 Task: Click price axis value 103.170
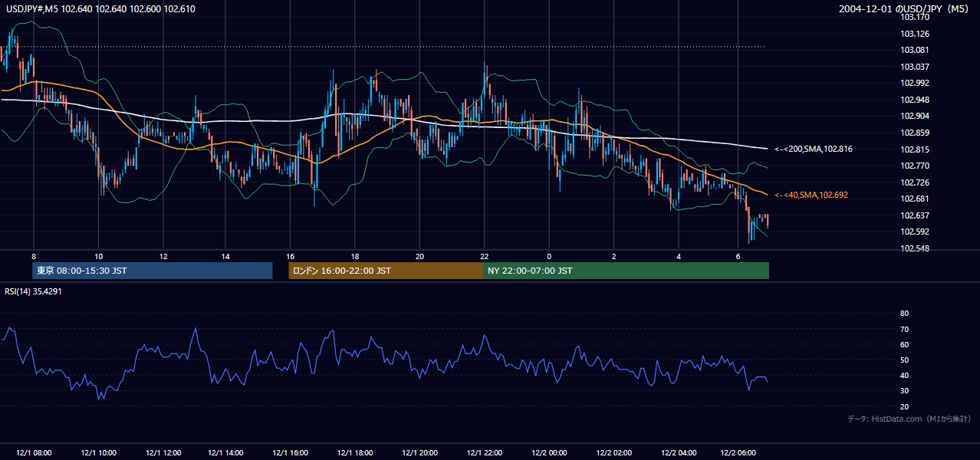pyautogui.click(x=915, y=17)
